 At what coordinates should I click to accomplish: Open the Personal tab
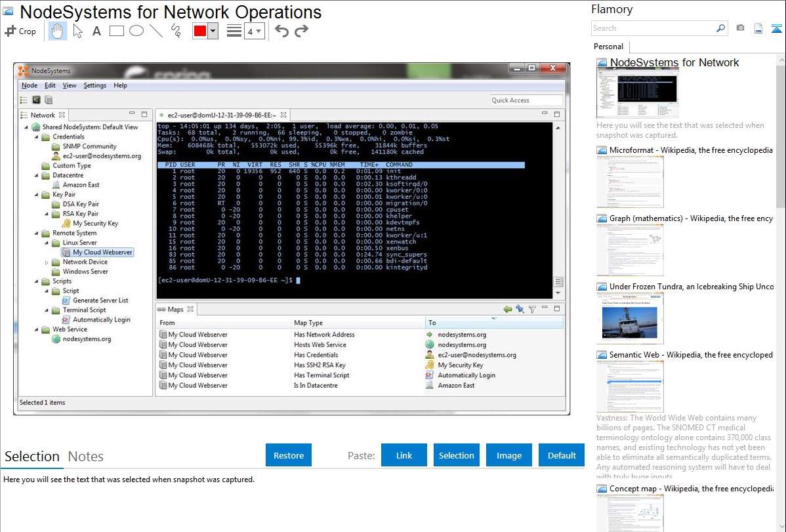609,46
